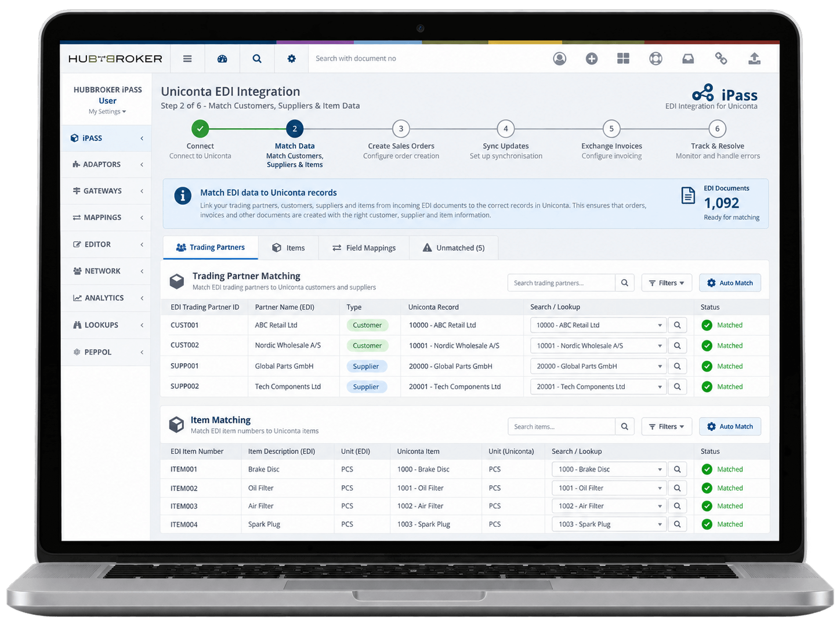
Task: Go to step 6 Track & Resolve
Action: pos(718,129)
